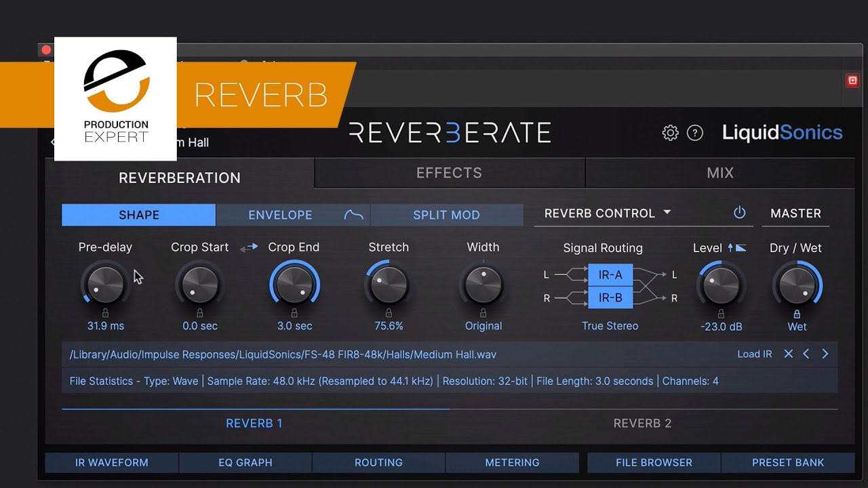
Task: Toggle lock under Stretch knob
Action: pyautogui.click(x=389, y=313)
